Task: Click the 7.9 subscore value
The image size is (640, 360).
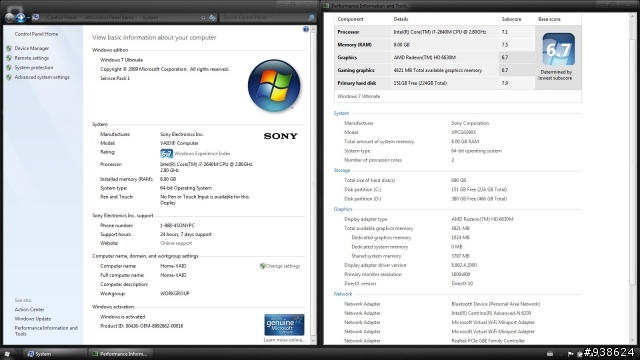Action: tap(505, 83)
